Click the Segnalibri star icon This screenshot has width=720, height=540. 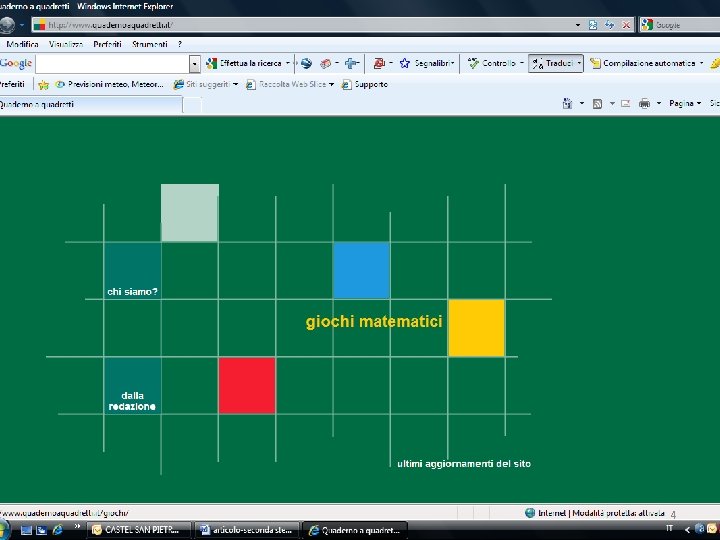[405, 63]
